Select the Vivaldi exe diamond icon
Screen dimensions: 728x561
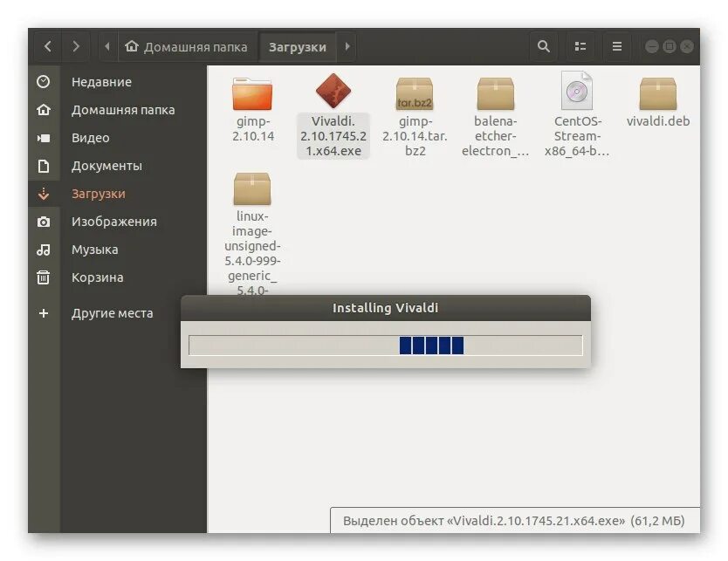(x=333, y=91)
